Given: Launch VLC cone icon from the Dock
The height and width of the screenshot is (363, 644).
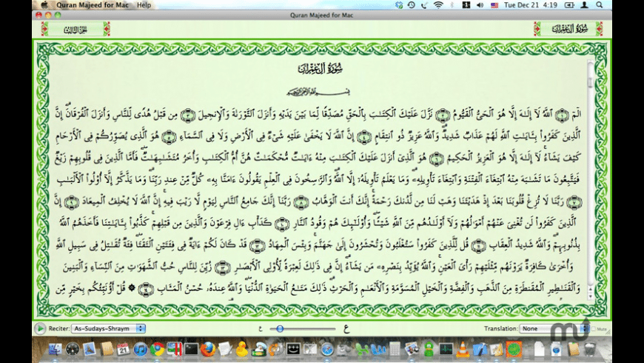Looking at the screenshot, I should pos(463,349).
